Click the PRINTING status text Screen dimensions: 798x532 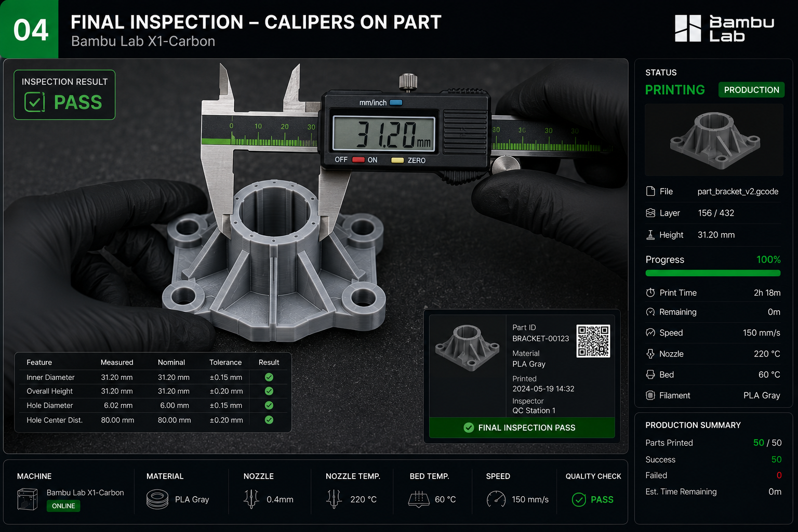coord(675,90)
